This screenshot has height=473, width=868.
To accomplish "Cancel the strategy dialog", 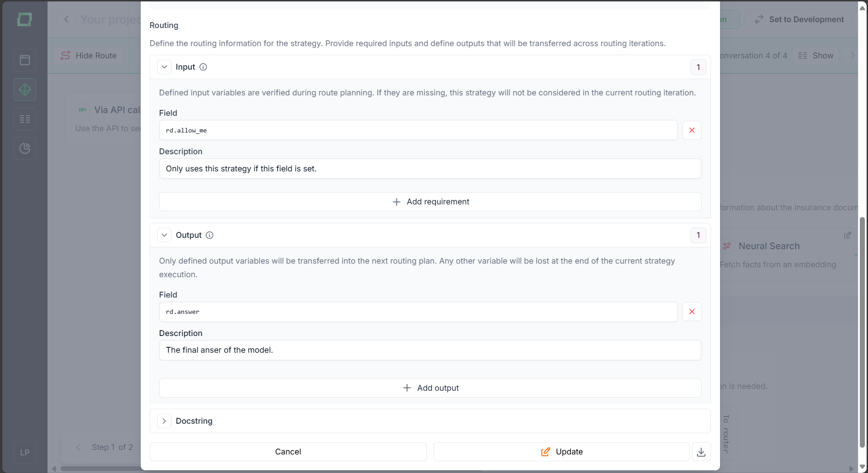I will click(x=288, y=452).
